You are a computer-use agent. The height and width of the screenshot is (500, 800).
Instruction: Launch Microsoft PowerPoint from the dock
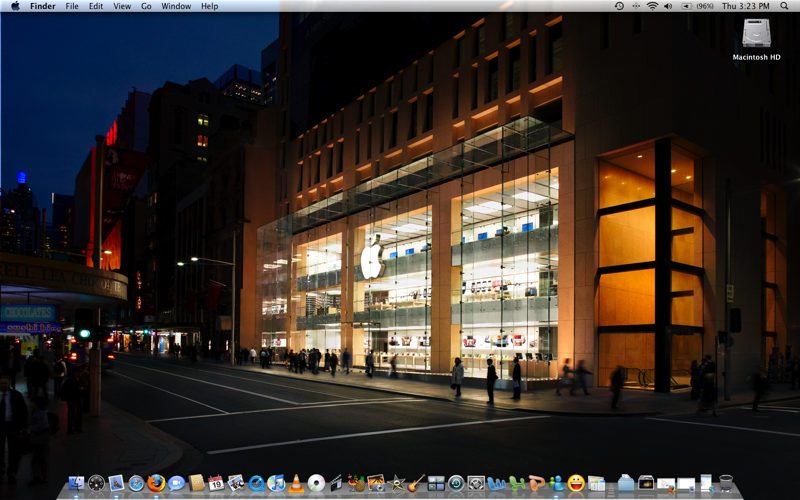(x=536, y=483)
